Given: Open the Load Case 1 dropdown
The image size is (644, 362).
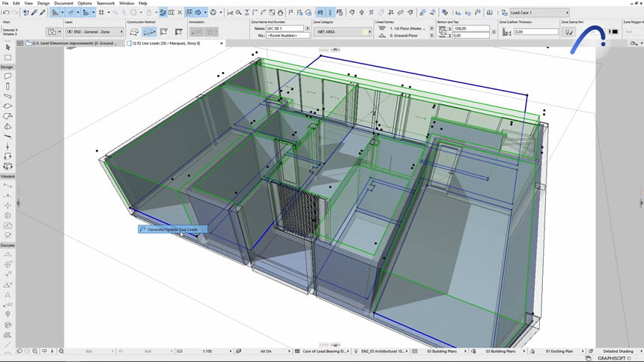Looking at the screenshot, I should [539, 13].
